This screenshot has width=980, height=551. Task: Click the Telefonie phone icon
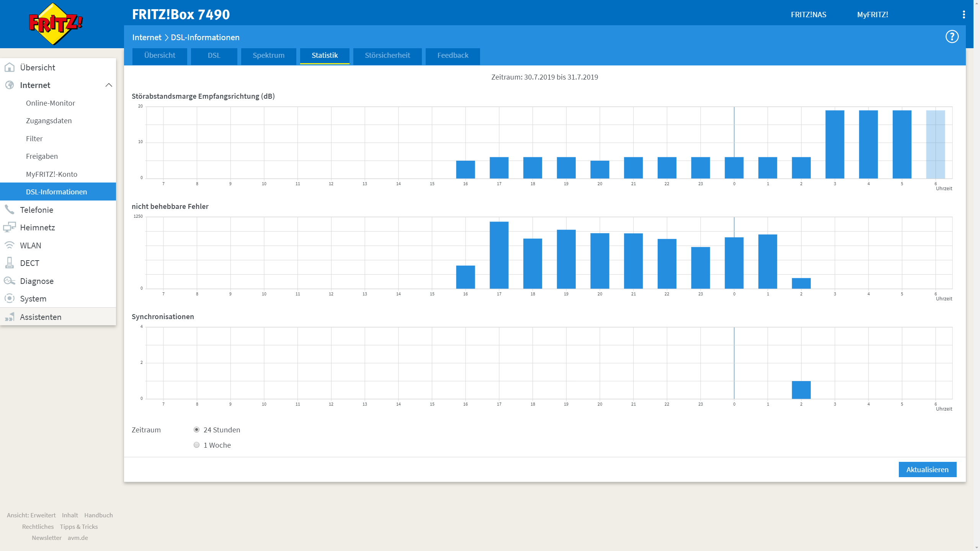coord(10,210)
